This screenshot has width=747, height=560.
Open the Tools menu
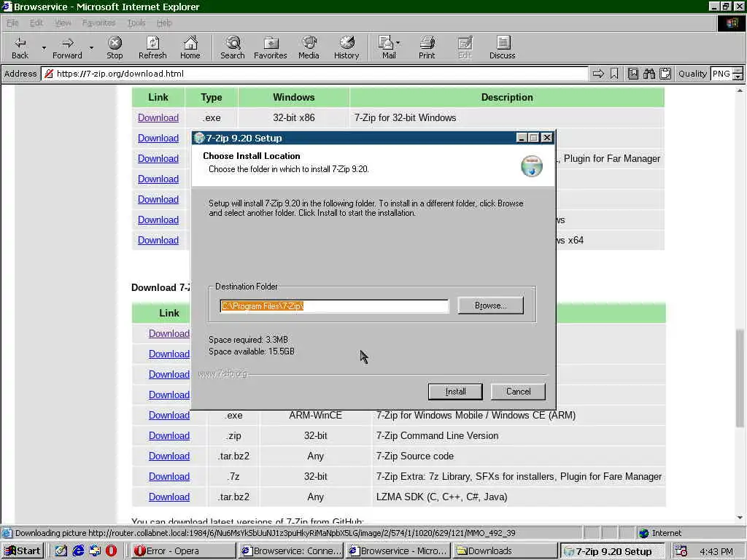point(136,23)
